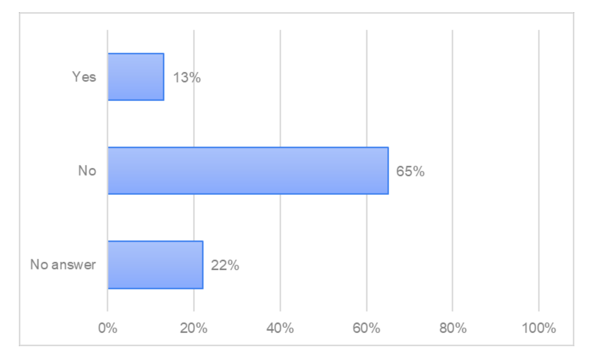Select the 60% axis tick label
The image size is (591, 364).
coord(366,328)
